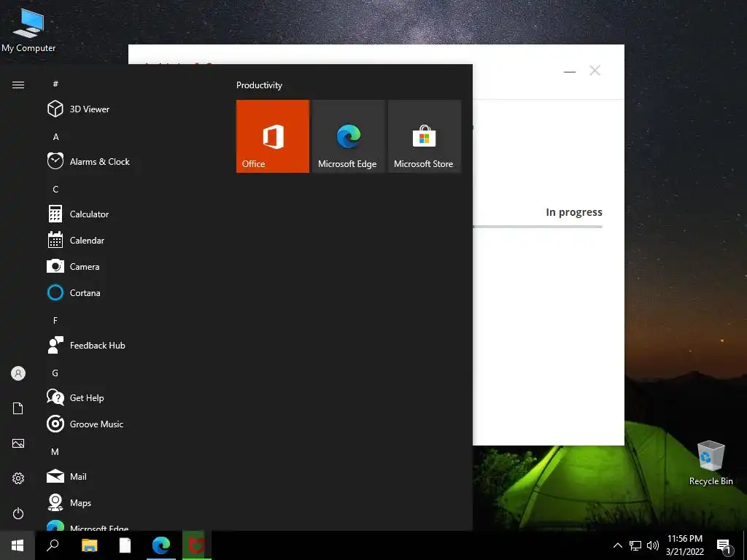Switch to the red shield installer on taskbar
The image size is (747, 560).
tap(197, 545)
